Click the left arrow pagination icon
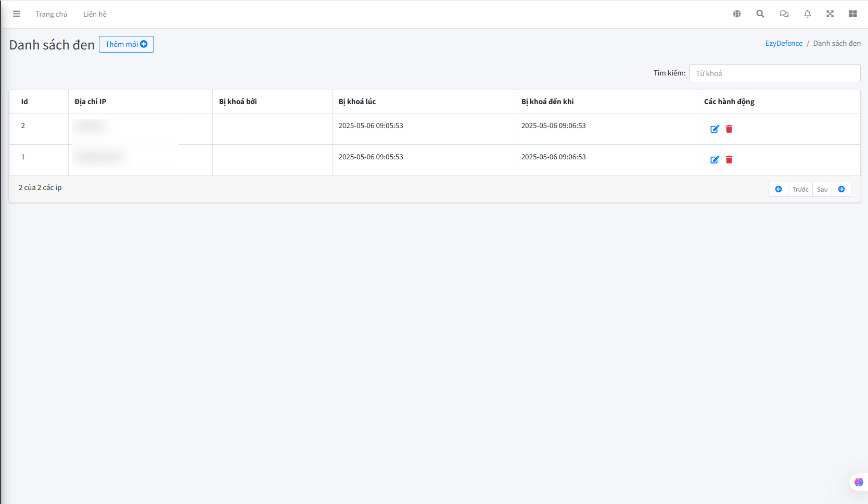 (778, 190)
